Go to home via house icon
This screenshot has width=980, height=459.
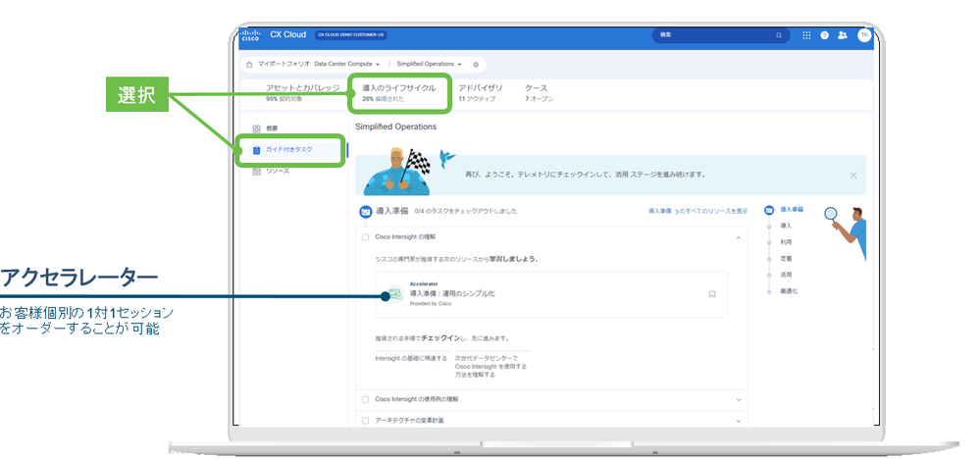(249, 65)
